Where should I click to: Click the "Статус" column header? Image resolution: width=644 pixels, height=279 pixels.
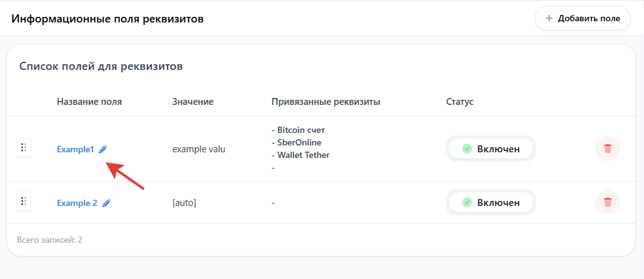pos(460,101)
